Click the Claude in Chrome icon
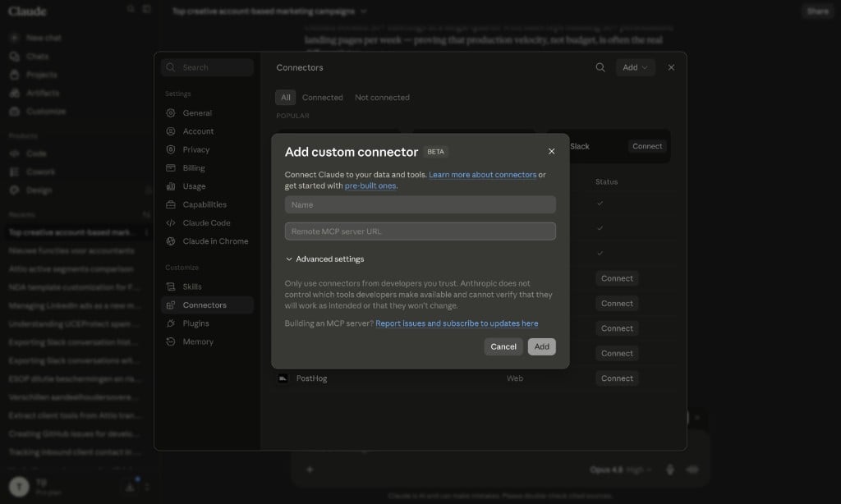 pos(171,241)
